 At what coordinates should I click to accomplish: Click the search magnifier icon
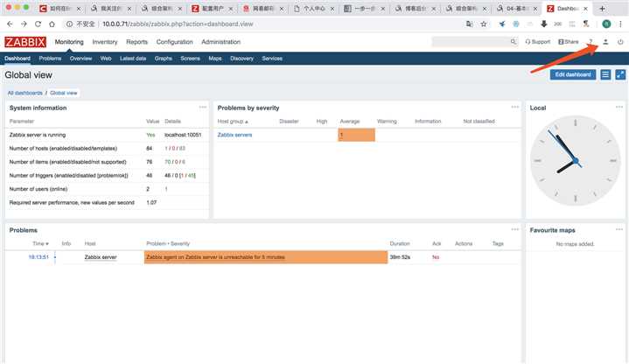point(513,41)
